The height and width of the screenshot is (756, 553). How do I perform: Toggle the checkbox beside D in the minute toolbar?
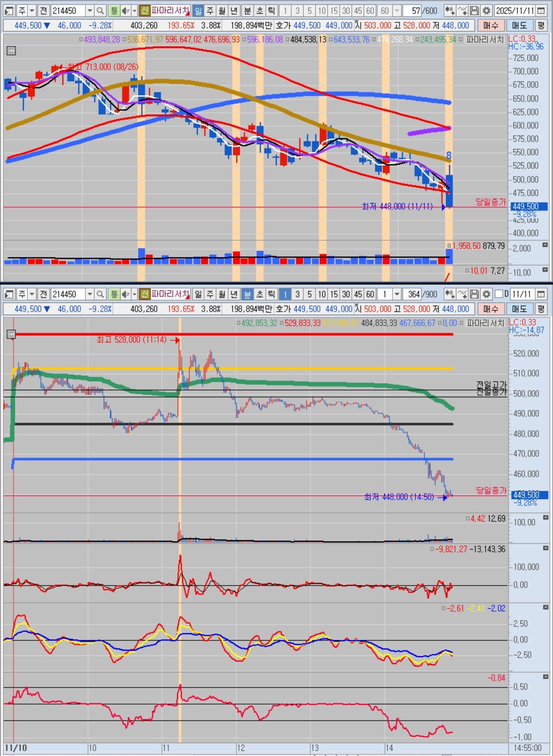coord(499,294)
